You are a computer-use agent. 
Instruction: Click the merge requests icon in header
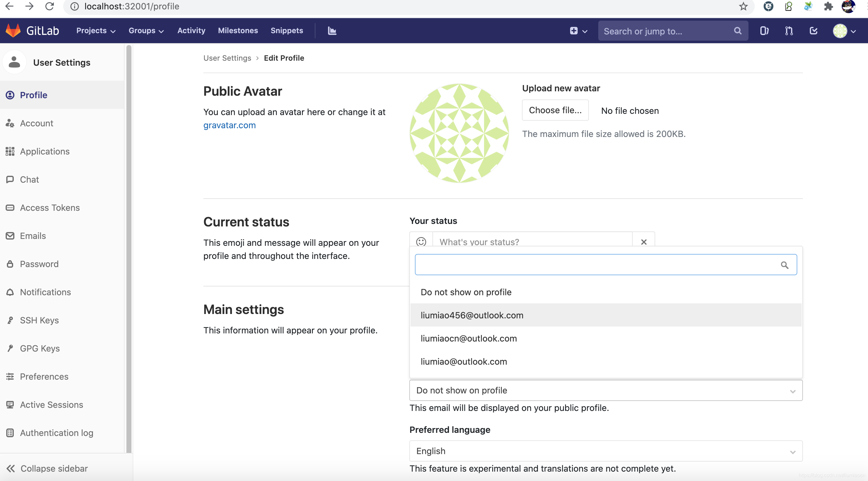point(789,31)
